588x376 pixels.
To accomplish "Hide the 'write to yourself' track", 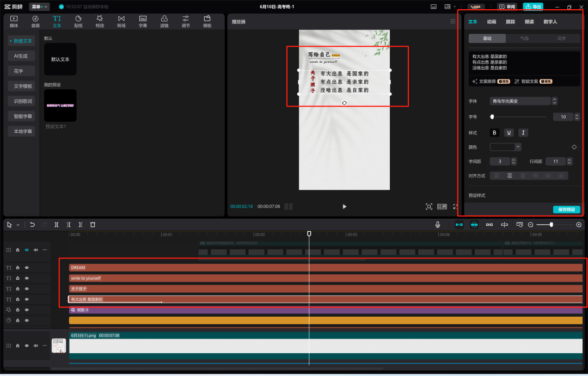I will [27, 278].
